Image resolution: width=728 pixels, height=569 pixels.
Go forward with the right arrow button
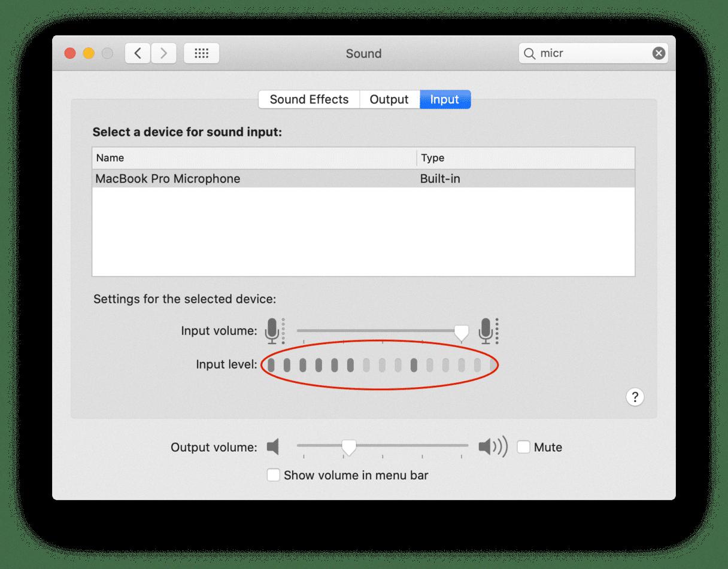[x=163, y=53]
